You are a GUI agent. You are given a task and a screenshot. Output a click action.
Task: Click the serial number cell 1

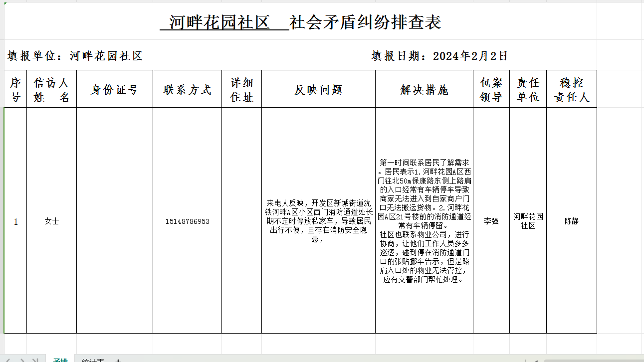pos(15,221)
